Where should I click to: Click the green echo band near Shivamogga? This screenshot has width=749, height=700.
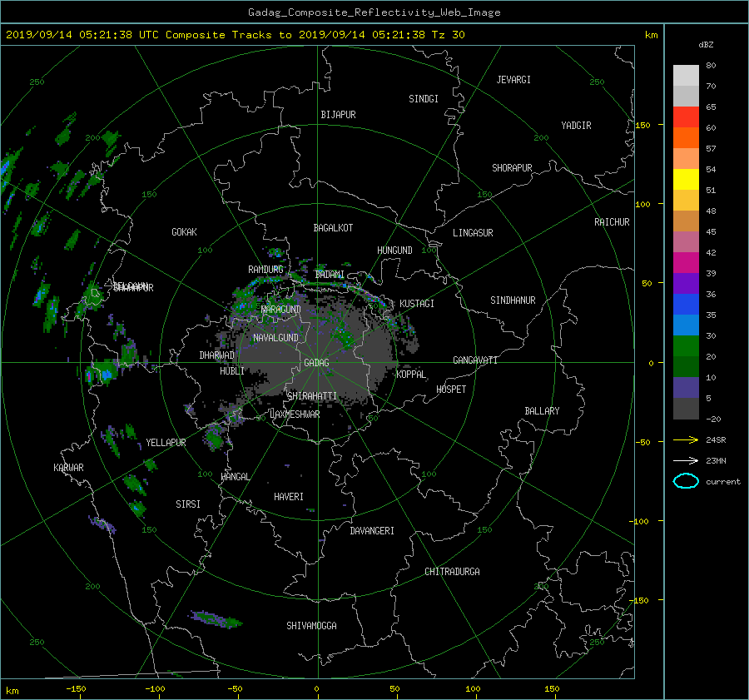point(216,619)
